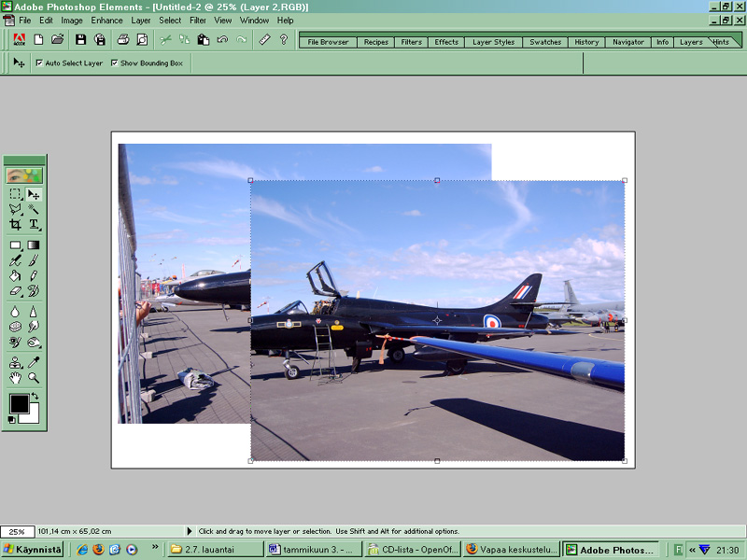Select the Sharpen triangle tool
Viewport: 747px width, 560px height.
coord(34,312)
